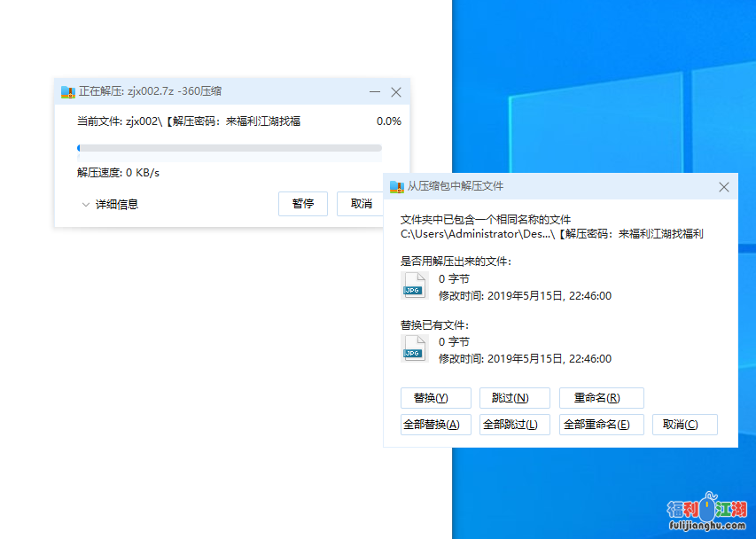This screenshot has width=756, height=539.
Task: Close the 正在解压 progress window
Action: [x=396, y=92]
